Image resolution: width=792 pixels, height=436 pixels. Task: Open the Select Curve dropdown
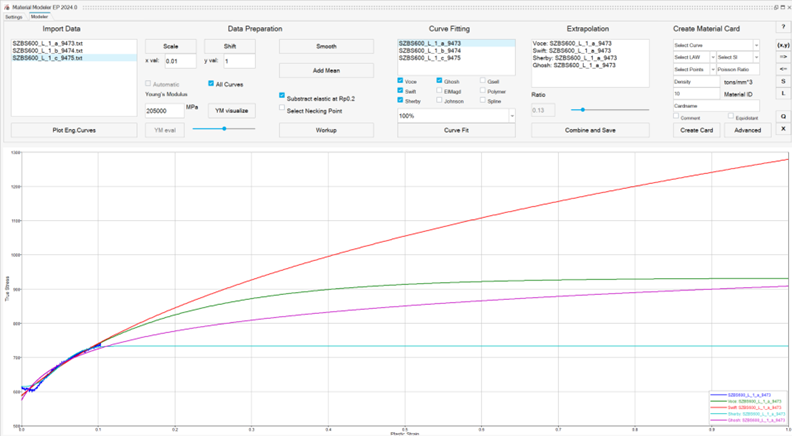pyautogui.click(x=715, y=45)
